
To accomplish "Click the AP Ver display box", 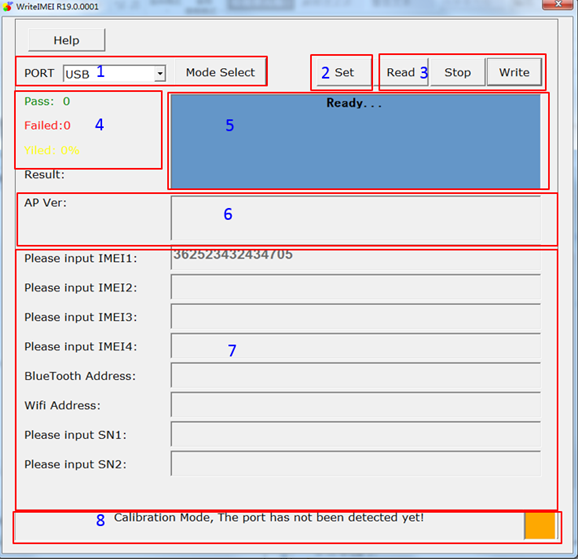I will [x=356, y=218].
